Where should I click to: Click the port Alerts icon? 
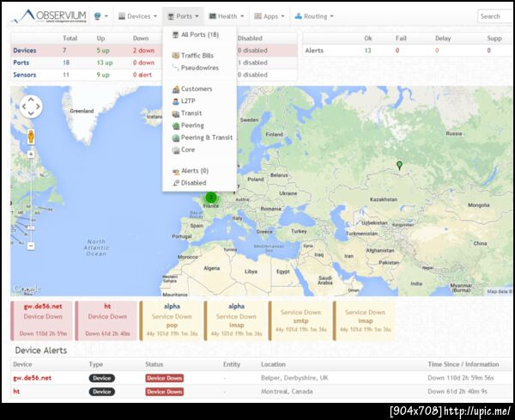pyautogui.click(x=176, y=171)
